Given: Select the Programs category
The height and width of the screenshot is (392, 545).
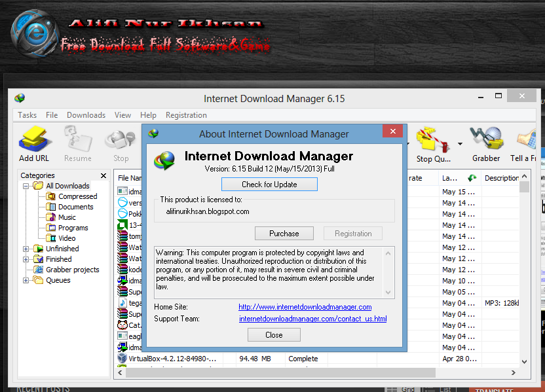Looking at the screenshot, I should tap(67, 228).
